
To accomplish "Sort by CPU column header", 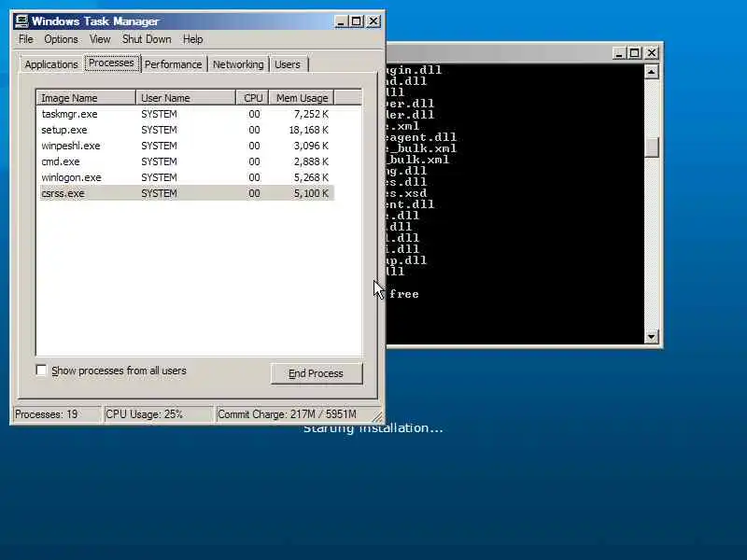I will click(252, 98).
